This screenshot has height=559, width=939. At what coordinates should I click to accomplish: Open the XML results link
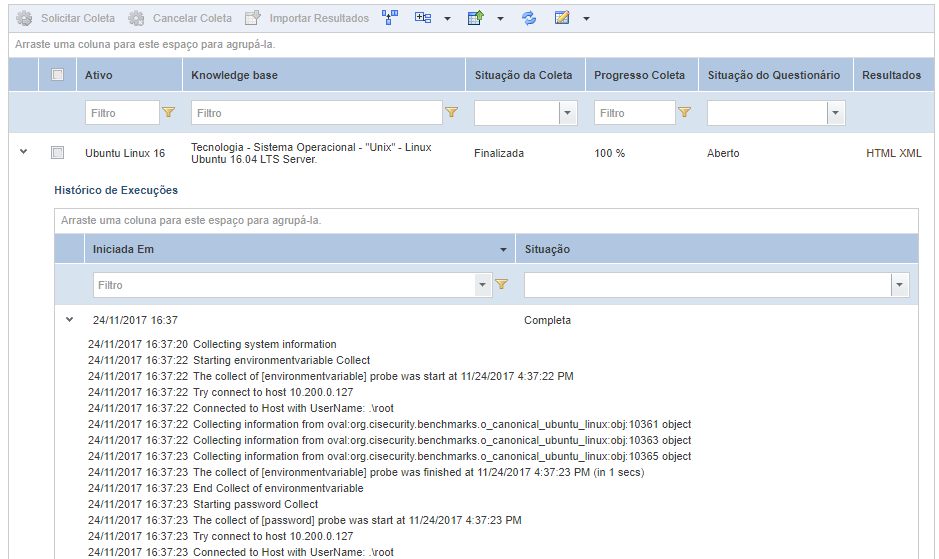point(910,153)
